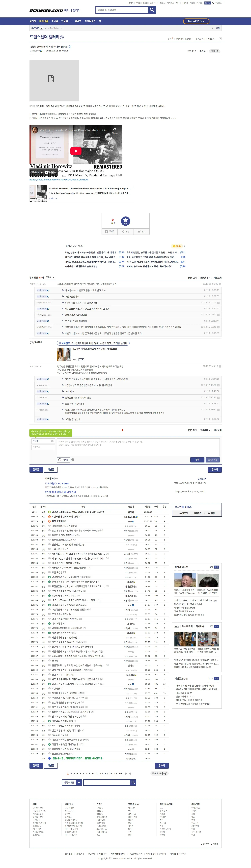The image size is (251, 868).
Task: Open the 디시트렌드 navigation item
Action: click(90, 21)
